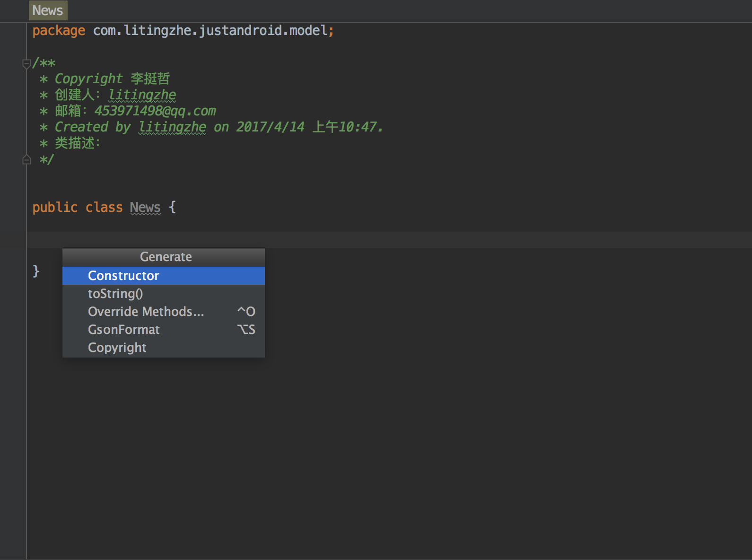Click the class keyword before News
The width and height of the screenshot is (752, 560).
tap(104, 208)
